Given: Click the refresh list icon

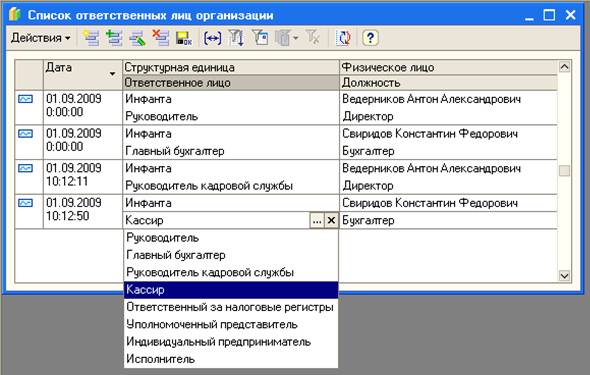Looking at the screenshot, I should (343, 38).
